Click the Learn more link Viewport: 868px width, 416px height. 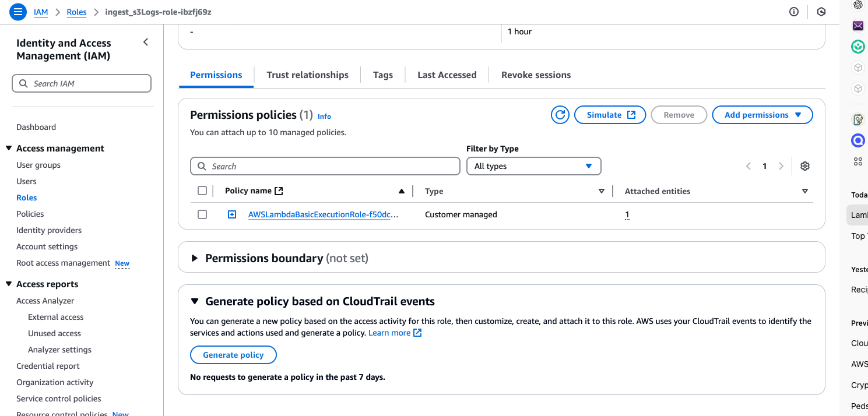pyautogui.click(x=389, y=333)
